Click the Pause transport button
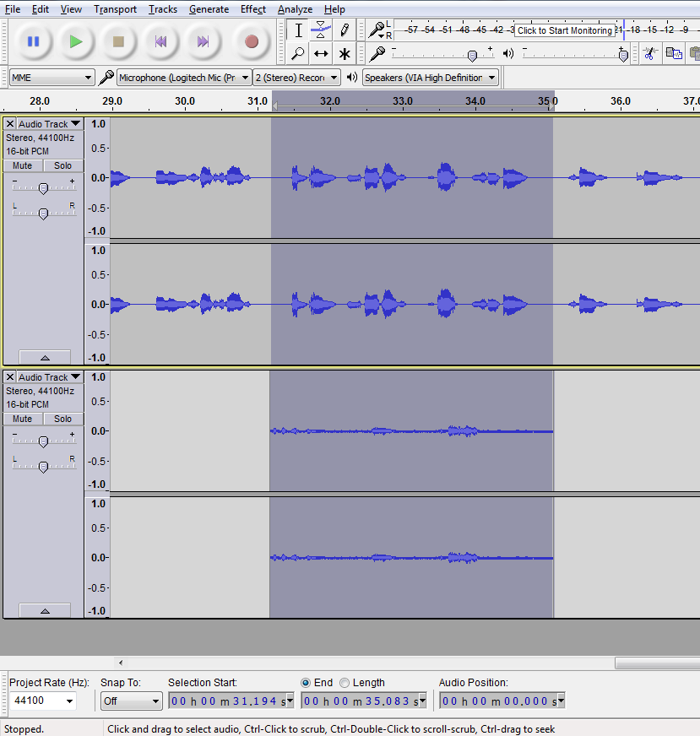Image resolution: width=700 pixels, height=736 pixels. 33,41
